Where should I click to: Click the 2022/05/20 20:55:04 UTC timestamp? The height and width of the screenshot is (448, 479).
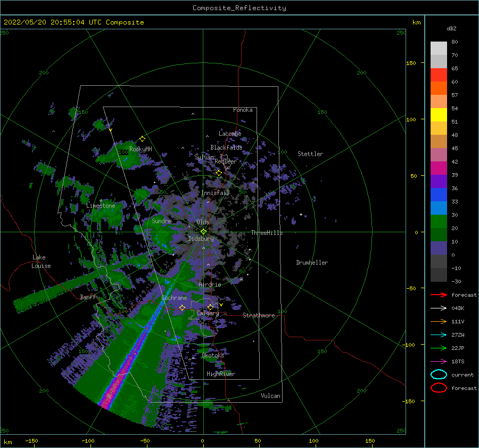coord(46,22)
